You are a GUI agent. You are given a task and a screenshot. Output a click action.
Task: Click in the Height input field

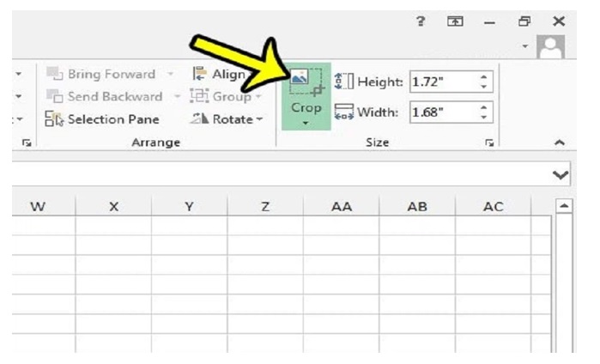click(x=441, y=82)
